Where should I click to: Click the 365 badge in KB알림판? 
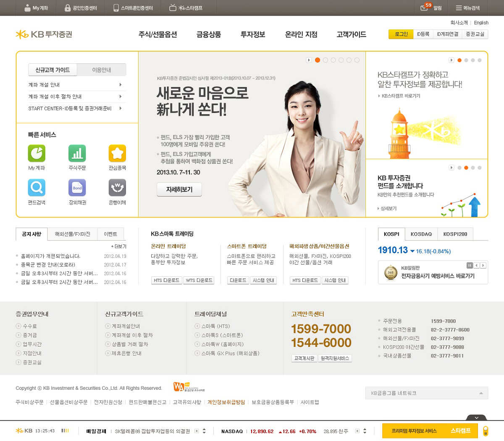(391, 272)
